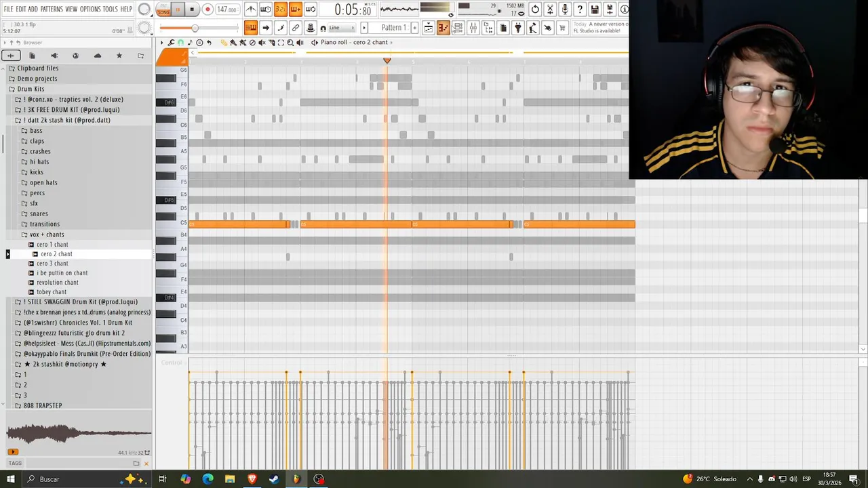
Task: Select the browser cloud tab icon
Action: [98, 56]
